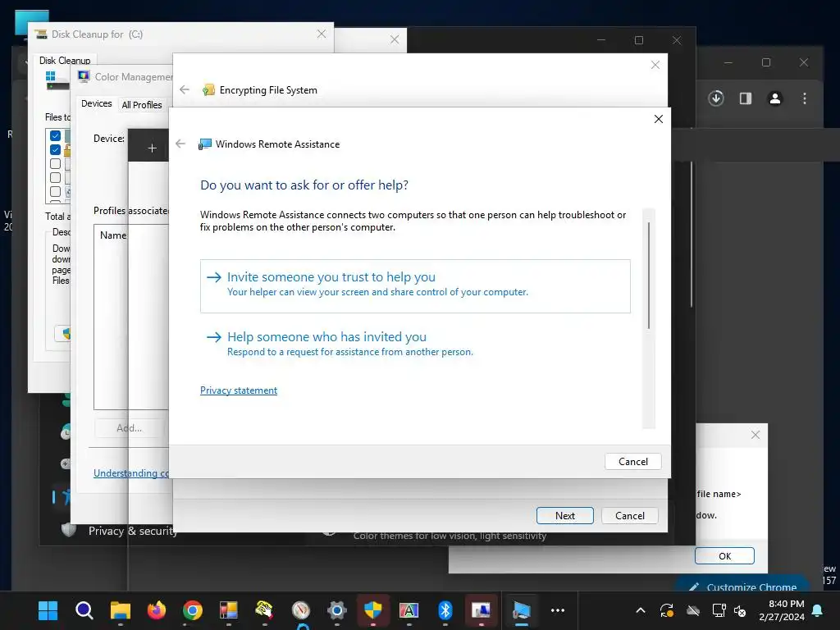Open the Understanding color management link
Image resolution: width=840 pixels, height=630 pixels.
(x=131, y=473)
